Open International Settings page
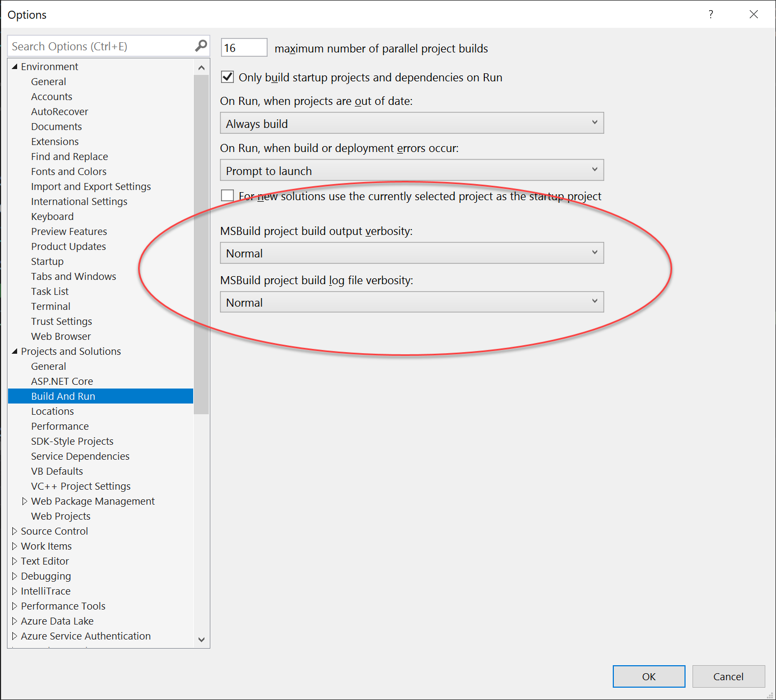Viewport: 776px width, 700px height. pos(79,201)
